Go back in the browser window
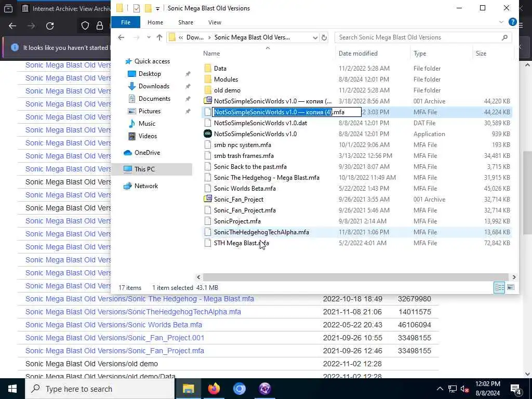This screenshot has width=532, height=399. pos(12,26)
